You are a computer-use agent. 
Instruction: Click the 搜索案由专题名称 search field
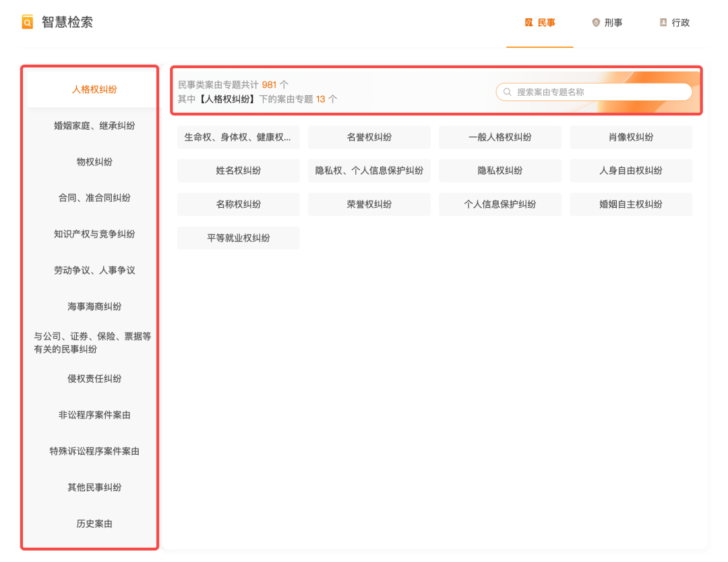[x=593, y=91]
